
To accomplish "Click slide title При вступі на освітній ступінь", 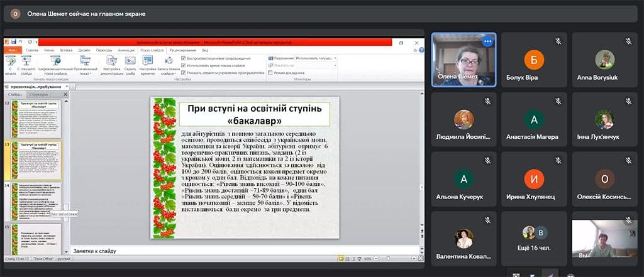I will tap(255, 114).
